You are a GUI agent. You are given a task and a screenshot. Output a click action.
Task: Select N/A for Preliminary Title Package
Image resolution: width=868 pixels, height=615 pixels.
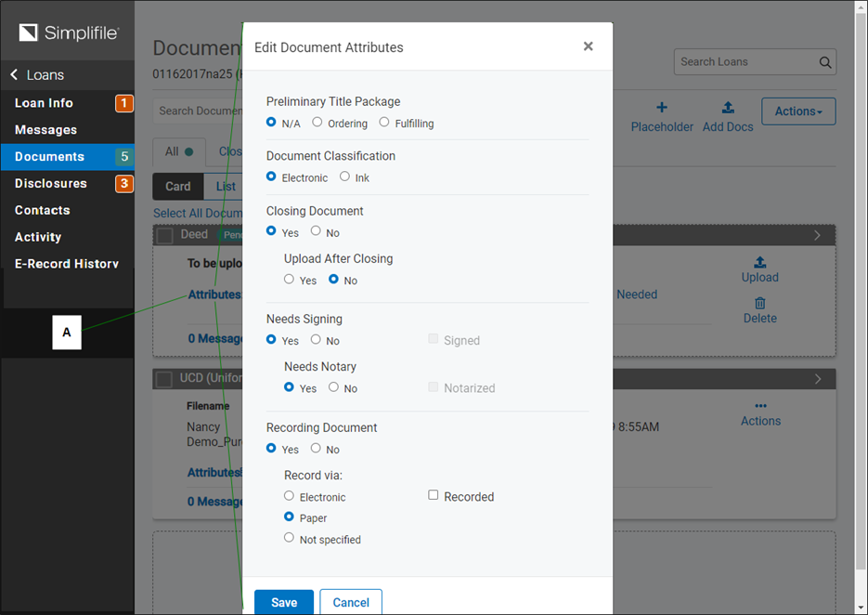click(x=271, y=122)
